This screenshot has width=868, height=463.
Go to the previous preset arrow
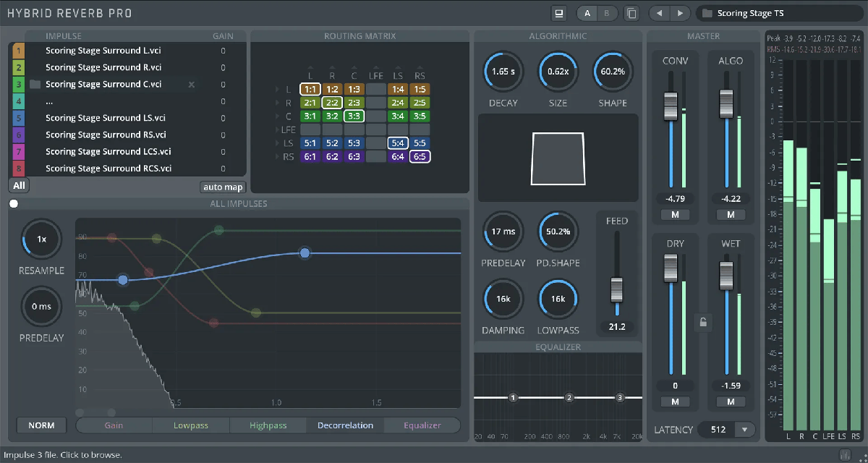[x=658, y=13]
